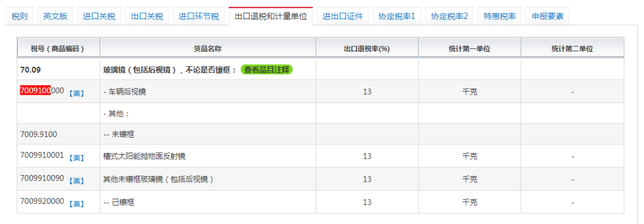The height and width of the screenshot is (224, 644).
Task: Select 其他未镶框玻璃镜（包括后视镜）product name
Action: tap(159, 179)
